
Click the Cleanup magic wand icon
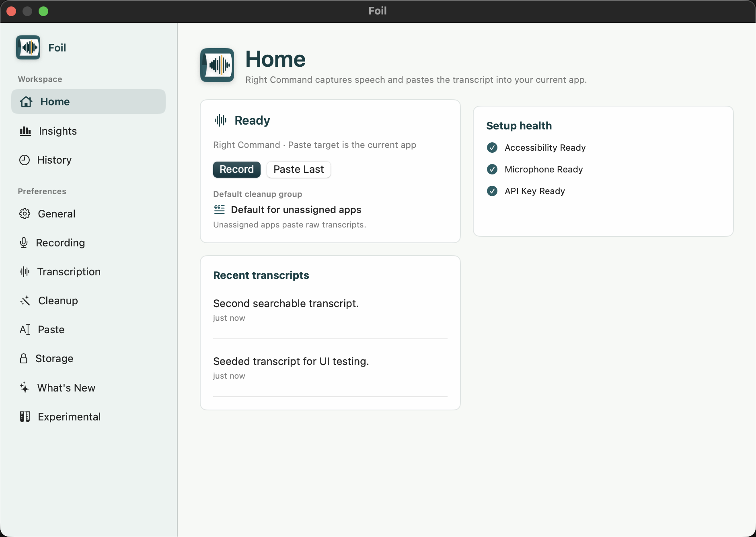(x=25, y=301)
